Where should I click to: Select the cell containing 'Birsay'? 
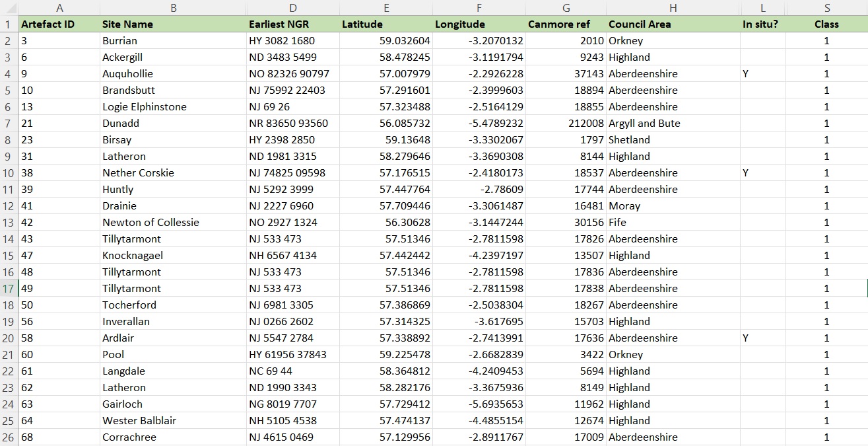(173, 140)
